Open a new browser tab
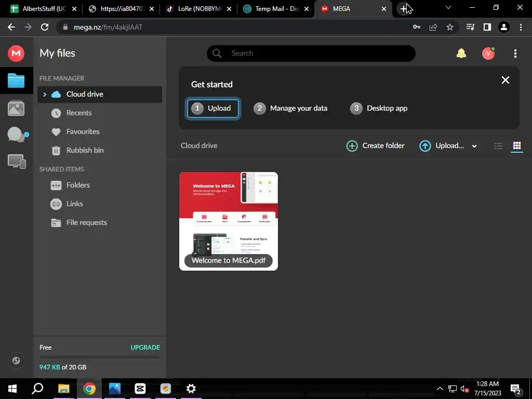The width and height of the screenshot is (532, 399). [x=404, y=9]
